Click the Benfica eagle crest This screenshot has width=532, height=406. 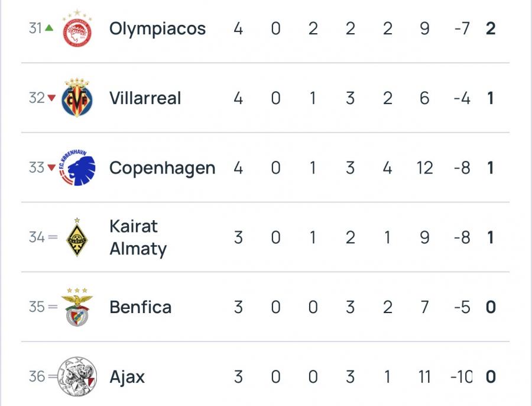coord(77,307)
